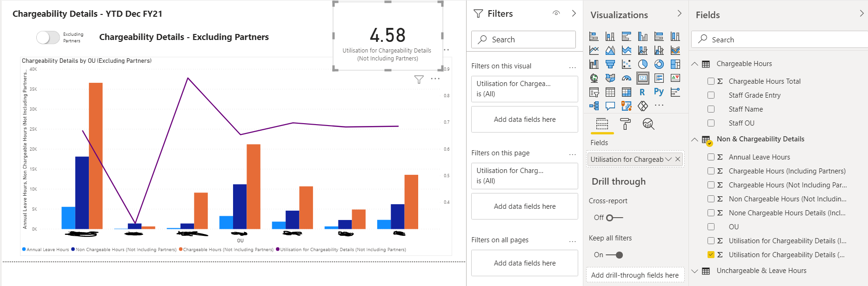Select the globe map visual

click(594, 78)
